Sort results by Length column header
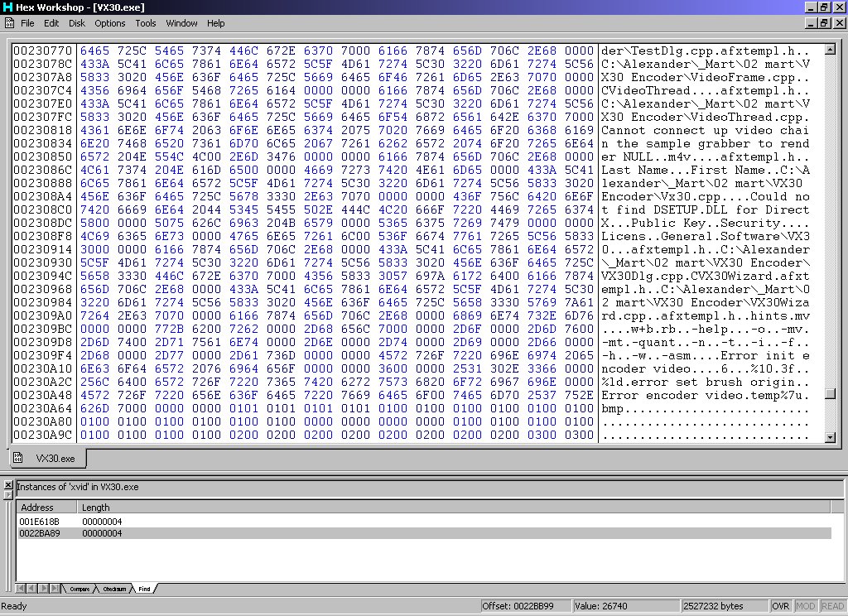This screenshot has width=848, height=616. coord(453,508)
